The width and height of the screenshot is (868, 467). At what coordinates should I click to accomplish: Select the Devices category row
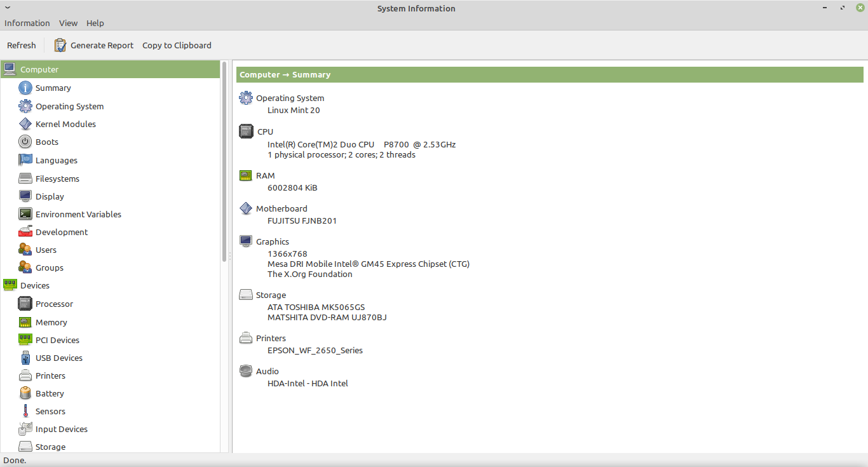tap(110, 285)
